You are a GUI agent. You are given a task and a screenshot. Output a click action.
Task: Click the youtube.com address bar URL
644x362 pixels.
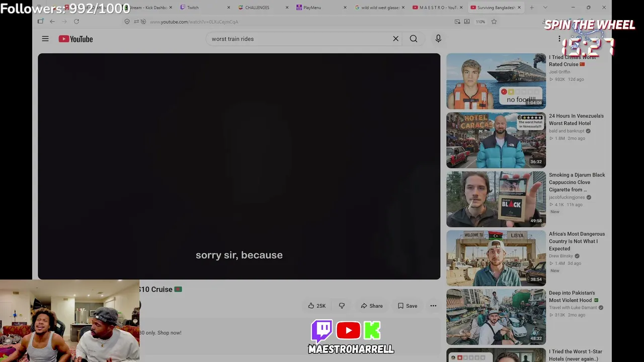[194, 22]
